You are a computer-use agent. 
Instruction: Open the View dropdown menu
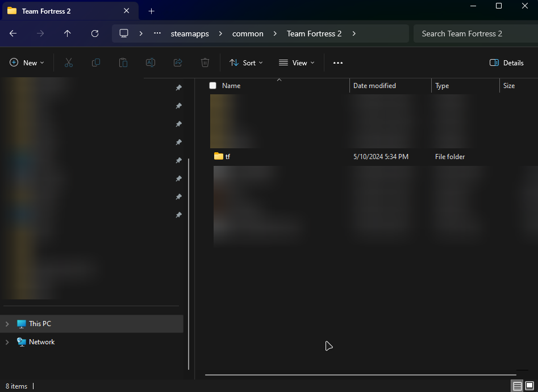[x=297, y=63]
